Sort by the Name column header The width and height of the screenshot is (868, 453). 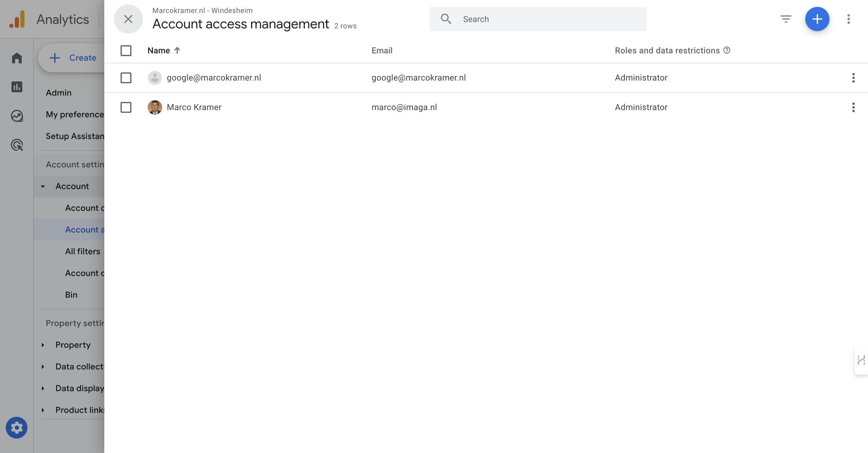pos(159,51)
